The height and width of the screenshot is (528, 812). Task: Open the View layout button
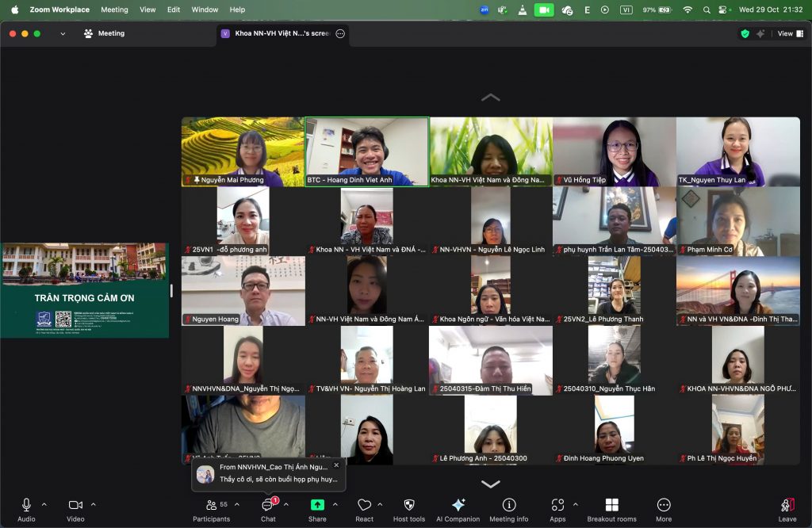[x=785, y=33]
